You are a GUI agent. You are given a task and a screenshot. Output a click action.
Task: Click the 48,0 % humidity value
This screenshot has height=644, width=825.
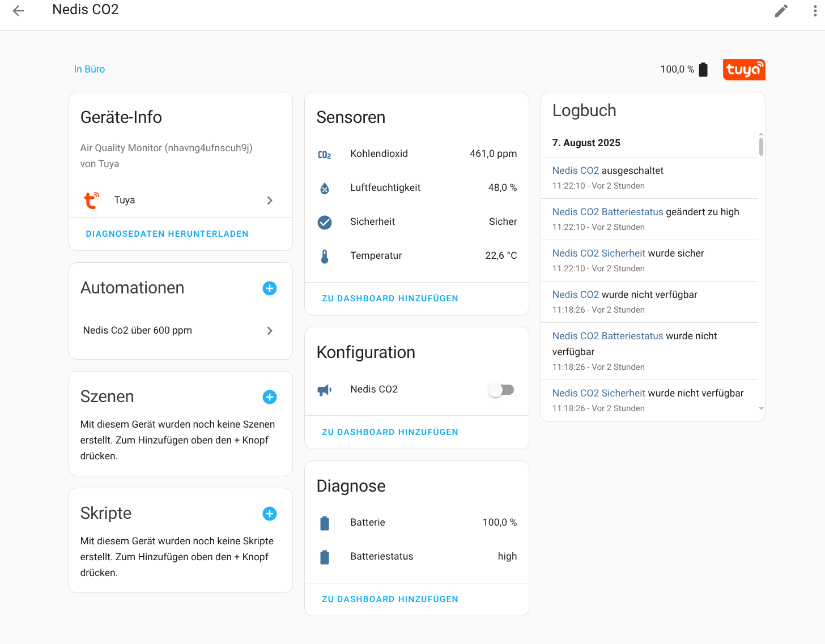click(x=503, y=187)
